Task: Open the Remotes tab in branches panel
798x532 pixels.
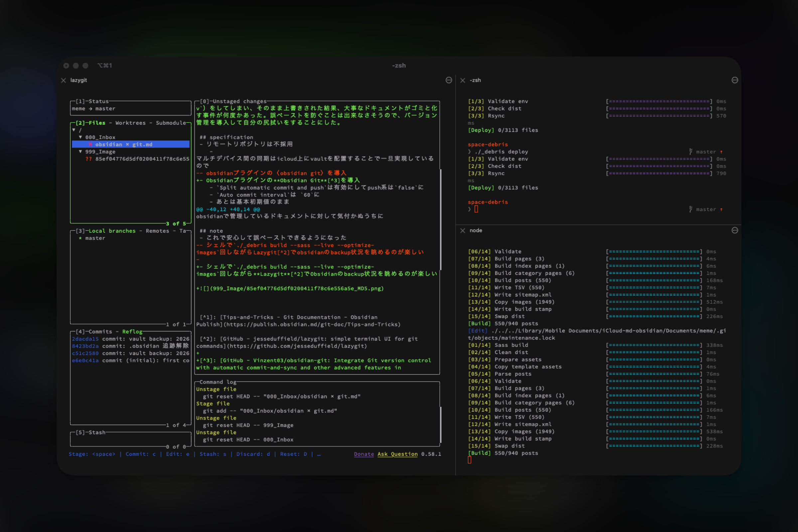Action: 157,231
